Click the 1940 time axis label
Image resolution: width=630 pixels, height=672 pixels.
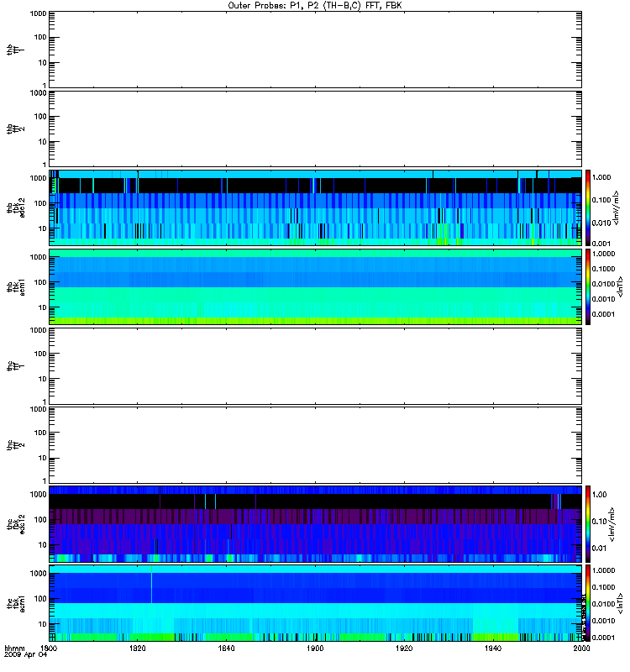[x=493, y=648]
